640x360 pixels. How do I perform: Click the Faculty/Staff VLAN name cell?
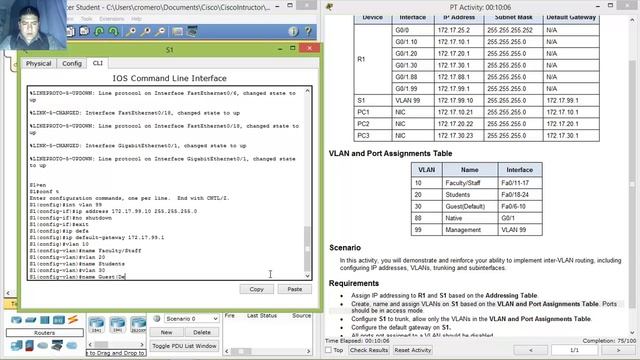(x=470, y=183)
